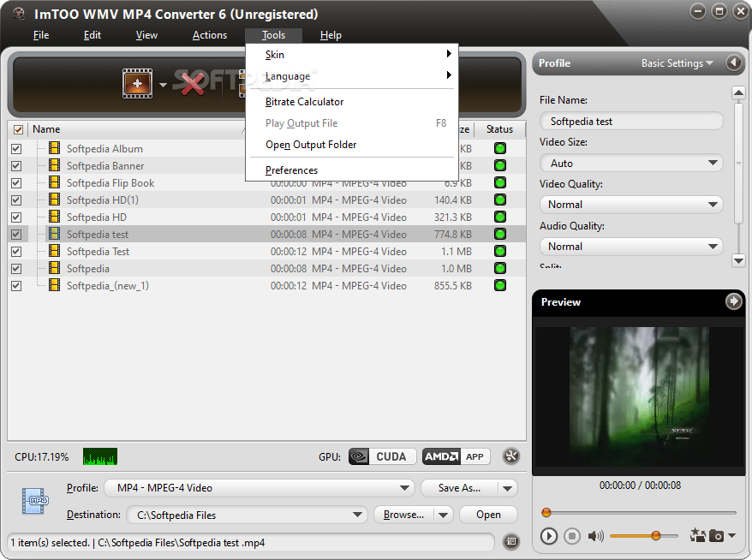This screenshot has width=752, height=560.
Task: Click green status light of Softpedia Album
Action: click(x=500, y=148)
